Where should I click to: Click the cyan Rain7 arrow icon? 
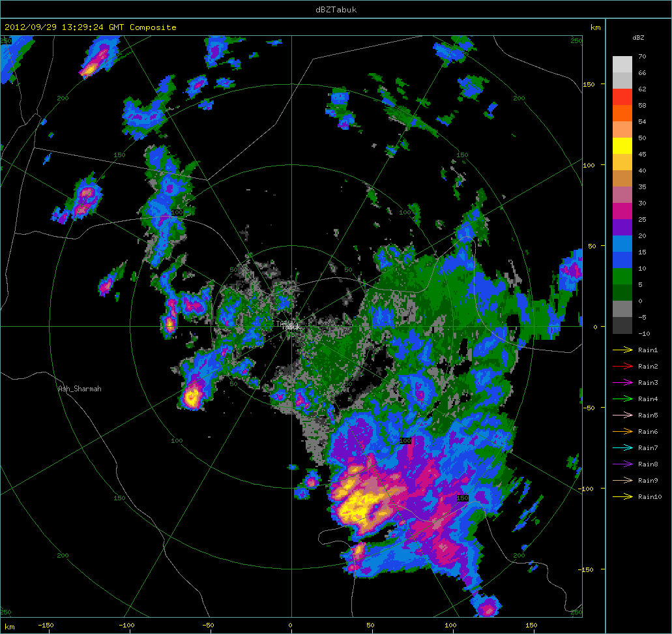(x=622, y=448)
